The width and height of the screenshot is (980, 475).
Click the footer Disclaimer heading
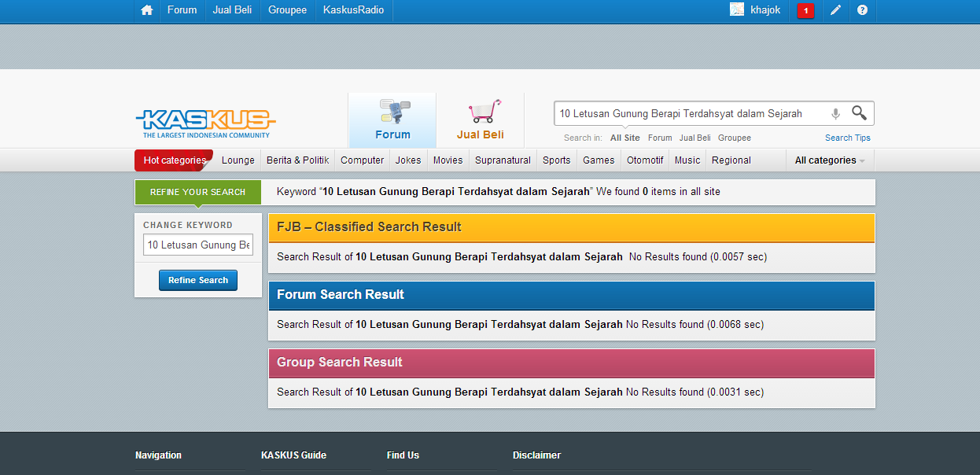[536, 455]
